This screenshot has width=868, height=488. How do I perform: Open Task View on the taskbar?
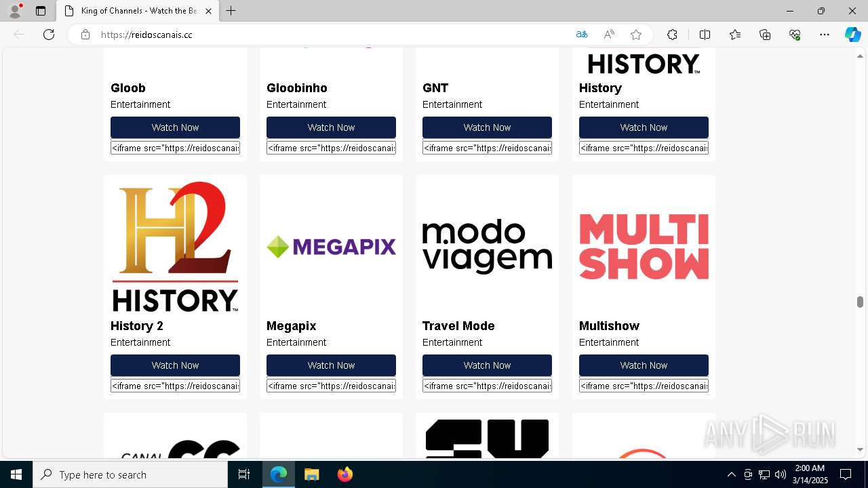[244, 474]
